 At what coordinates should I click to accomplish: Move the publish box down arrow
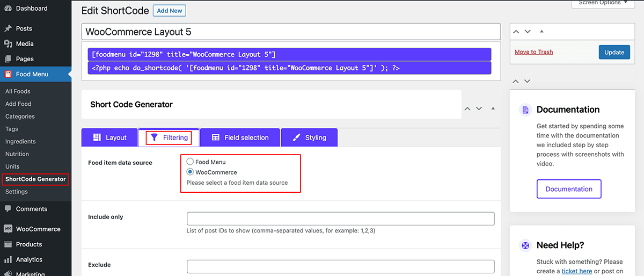528,32
